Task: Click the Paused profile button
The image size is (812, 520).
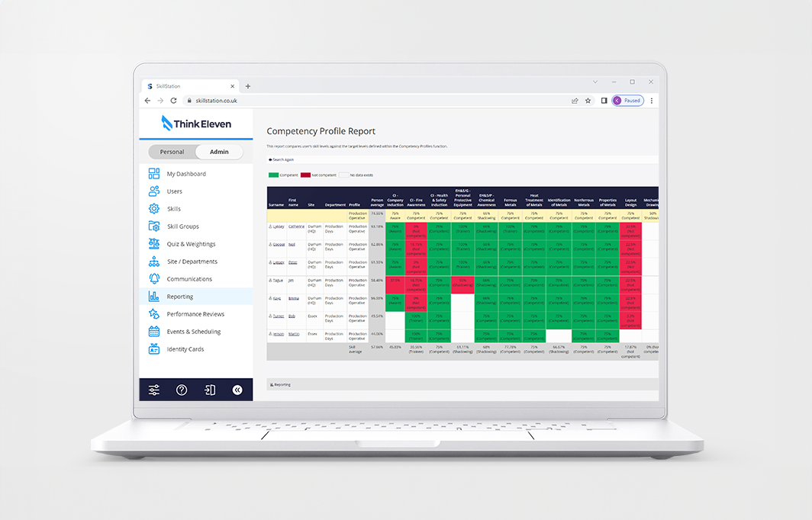Action: (x=627, y=101)
